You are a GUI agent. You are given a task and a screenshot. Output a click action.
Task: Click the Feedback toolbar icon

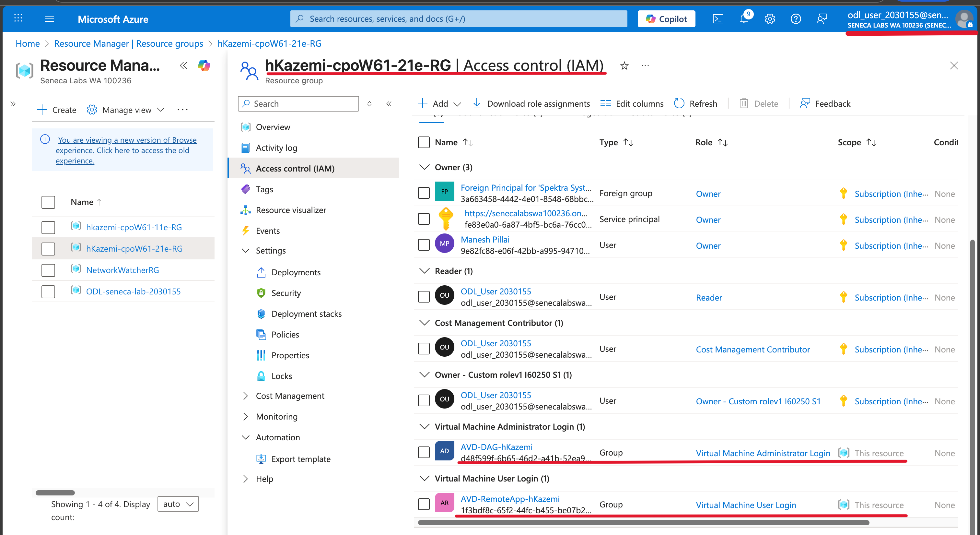[805, 103]
